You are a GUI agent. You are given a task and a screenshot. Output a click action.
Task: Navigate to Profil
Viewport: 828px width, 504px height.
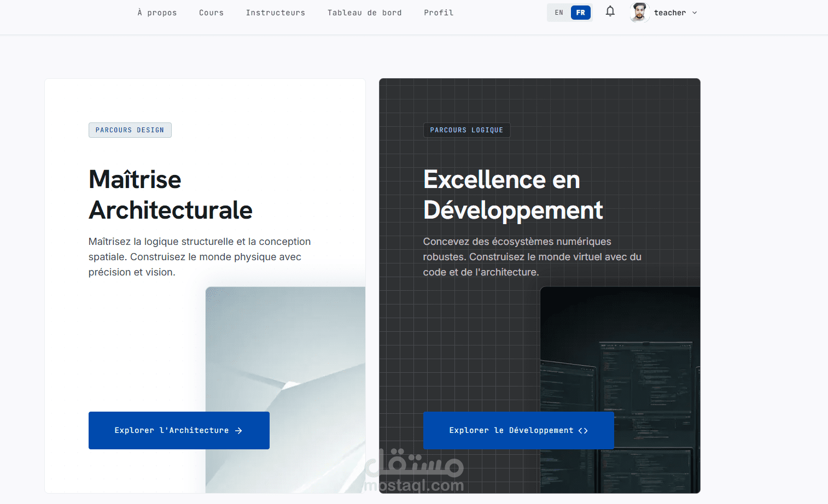[439, 13]
